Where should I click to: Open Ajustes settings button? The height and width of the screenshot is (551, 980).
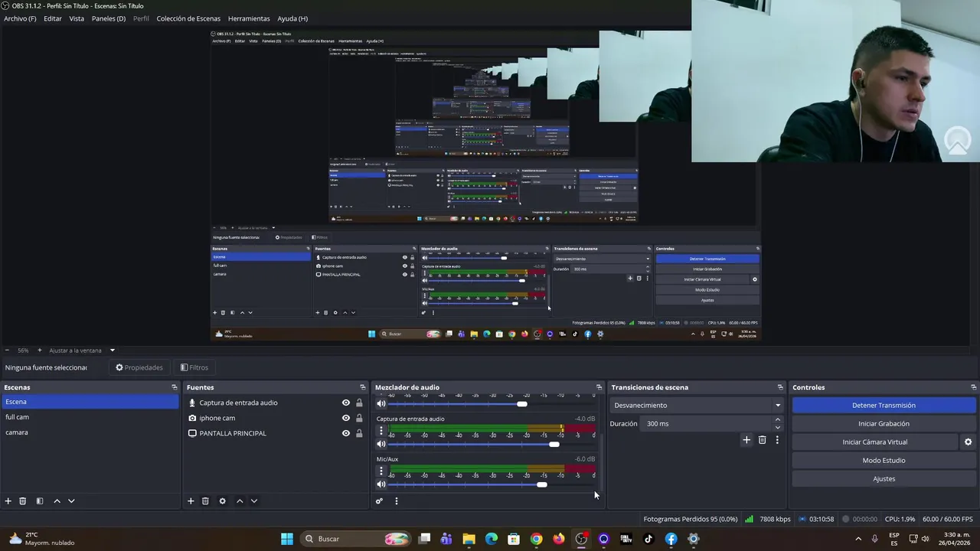click(884, 479)
